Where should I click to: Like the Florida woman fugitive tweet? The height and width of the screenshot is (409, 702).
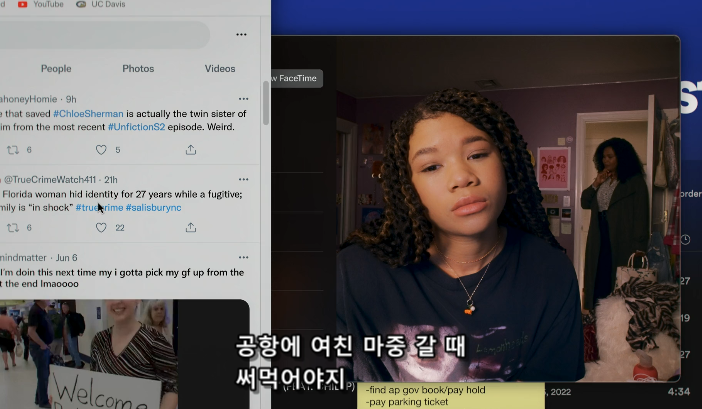[x=101, y=228]
